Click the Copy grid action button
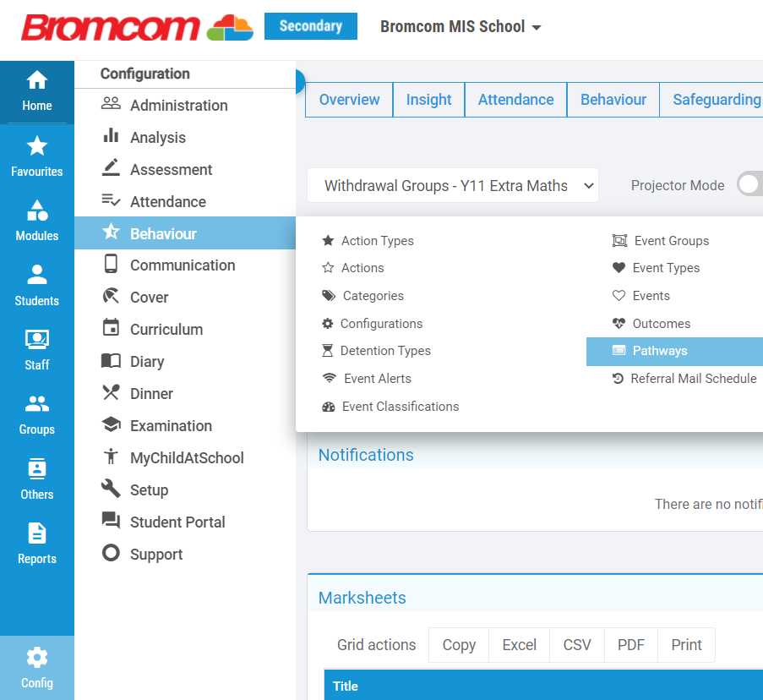Viewport: 763px width, 700px height. (x=458, y=645)
